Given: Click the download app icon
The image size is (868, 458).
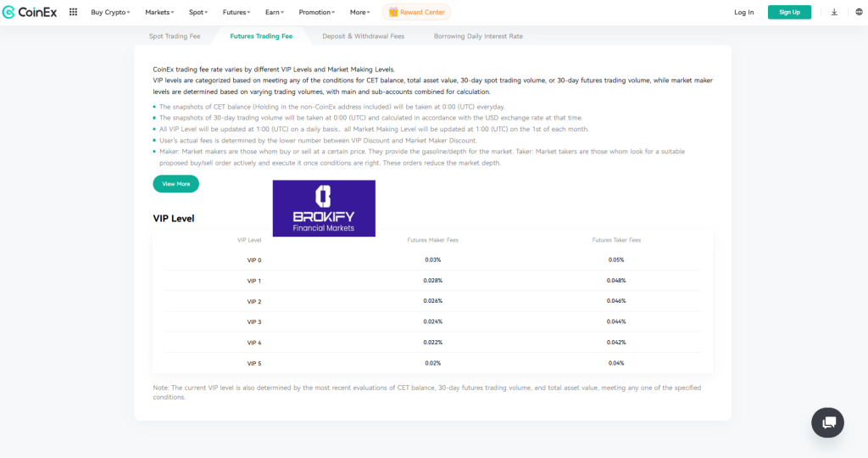Looking at the screenshot, I should [x=834, y=12].
